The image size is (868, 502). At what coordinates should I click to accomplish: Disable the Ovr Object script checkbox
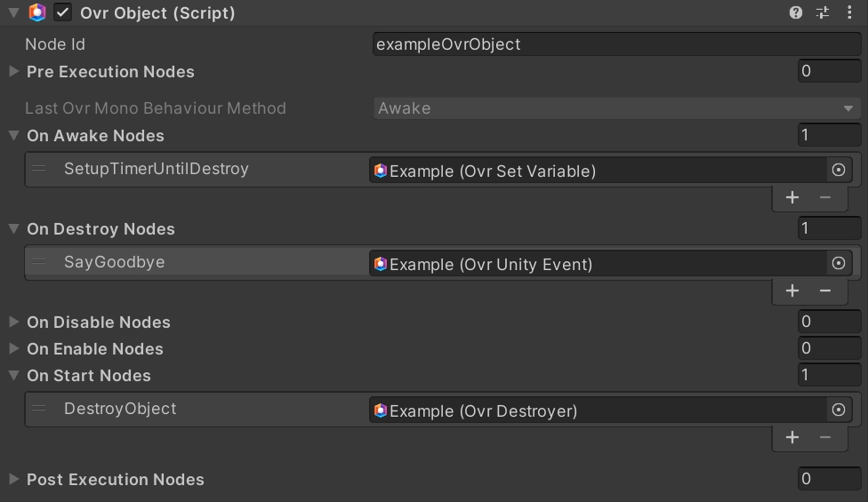[x=62, y=12]
